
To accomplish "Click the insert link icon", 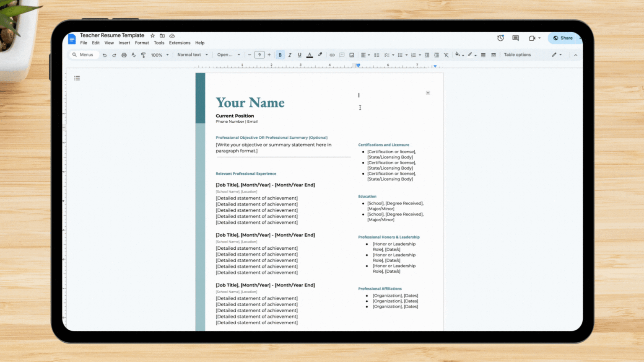I will 332,55.
